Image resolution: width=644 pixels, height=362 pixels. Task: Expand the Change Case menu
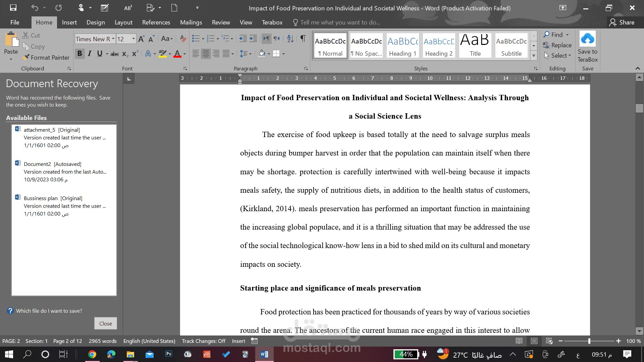pos(167,39)
